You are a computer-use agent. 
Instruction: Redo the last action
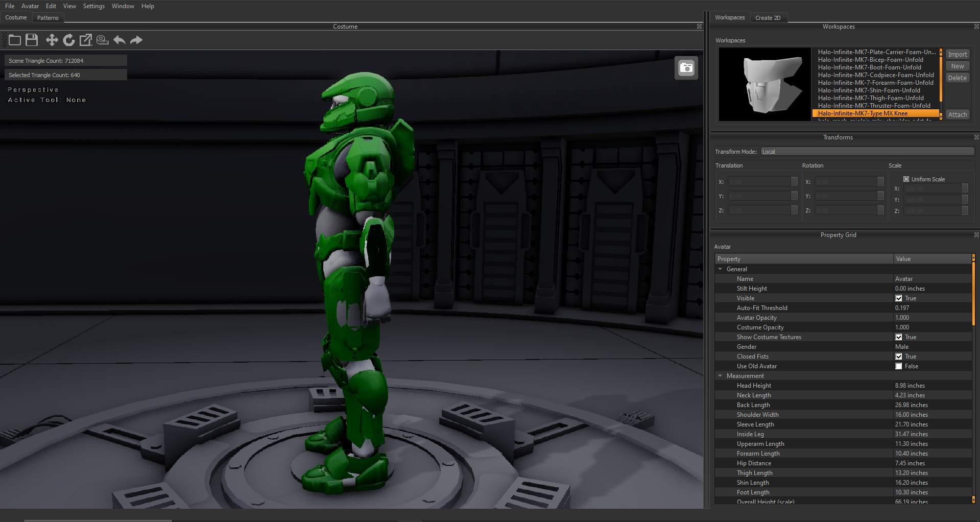136,40
